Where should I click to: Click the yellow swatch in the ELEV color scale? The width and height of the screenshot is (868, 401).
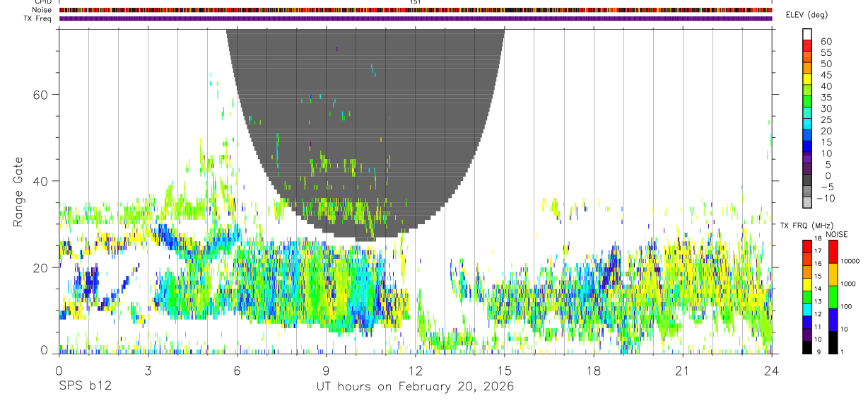tap(807, 78)
